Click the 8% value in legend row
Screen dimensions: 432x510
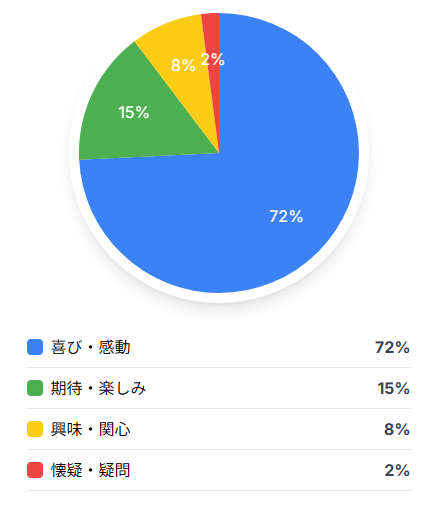[x=397, y=429]
